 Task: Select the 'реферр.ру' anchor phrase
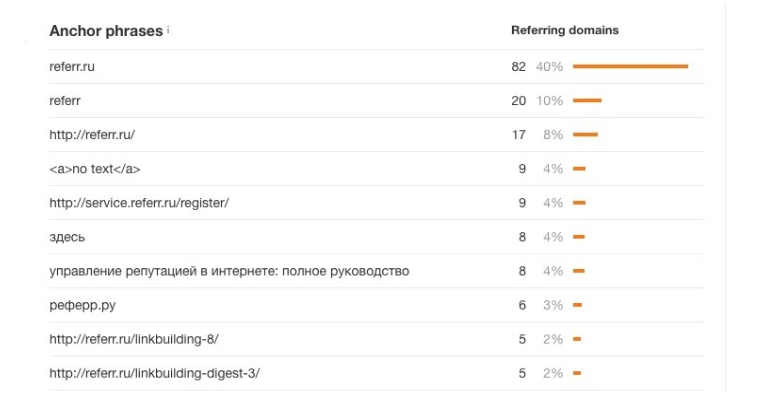point(77,305)
